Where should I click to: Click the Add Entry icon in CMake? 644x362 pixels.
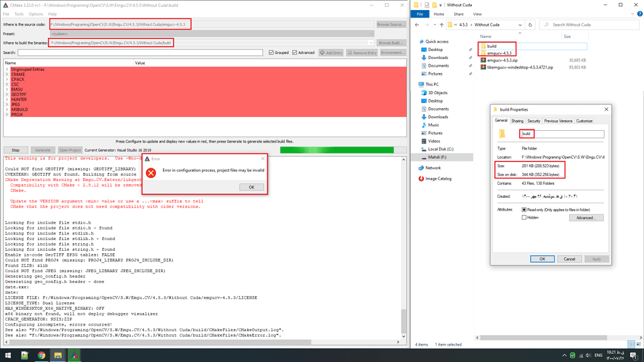click(x=323, y=52)
